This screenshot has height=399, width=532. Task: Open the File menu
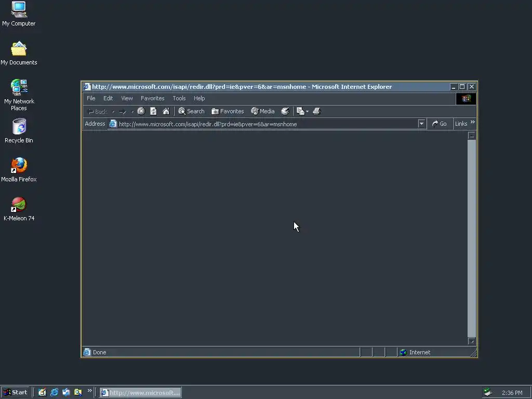point(91,98)
